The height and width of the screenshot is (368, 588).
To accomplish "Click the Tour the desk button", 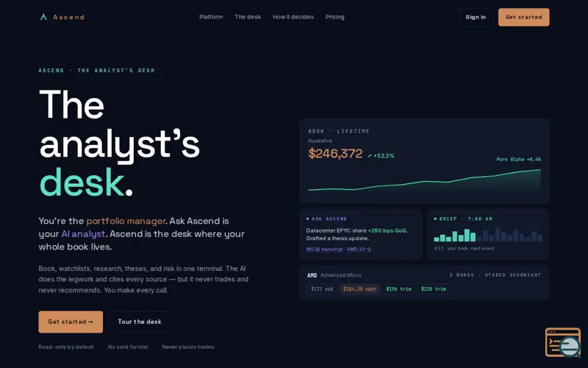I will tap(140, 322).
